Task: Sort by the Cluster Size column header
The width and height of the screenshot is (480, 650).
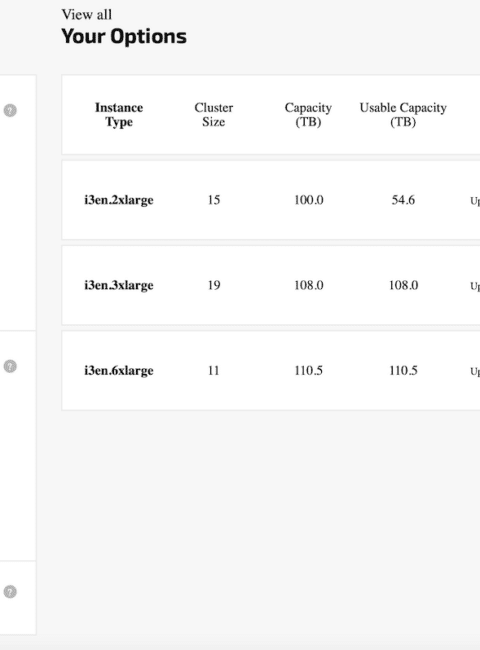Action: [213, 115]
